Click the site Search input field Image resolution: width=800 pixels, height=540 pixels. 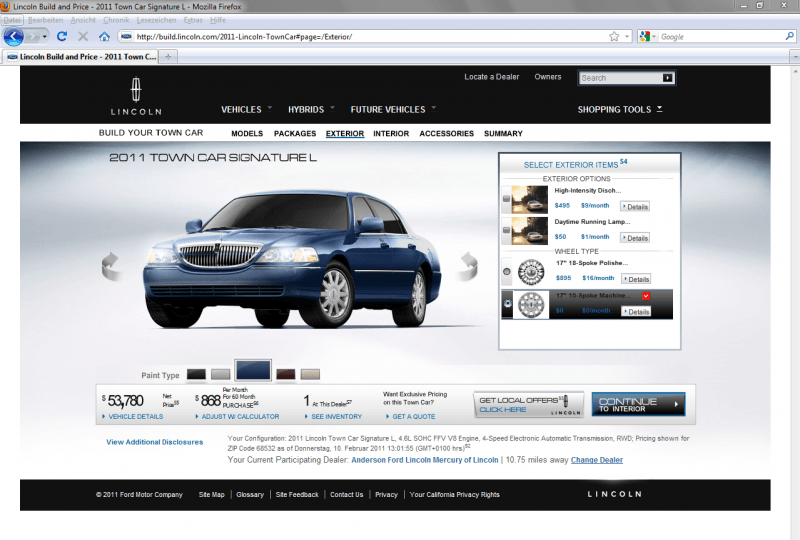pos(620,78)
